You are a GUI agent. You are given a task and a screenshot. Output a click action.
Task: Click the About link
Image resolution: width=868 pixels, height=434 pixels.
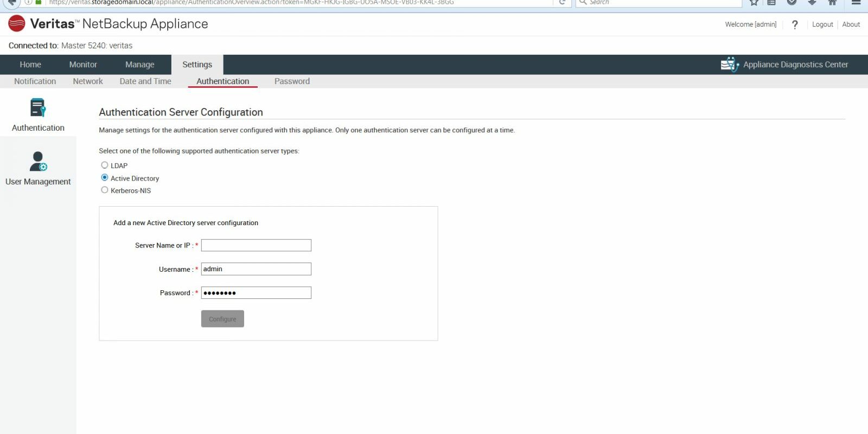(x=851, y=24)
